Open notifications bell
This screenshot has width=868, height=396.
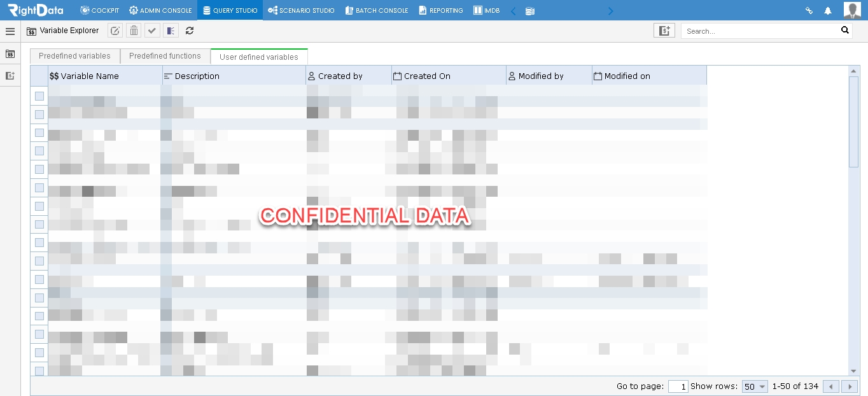(x=828, y=11)
